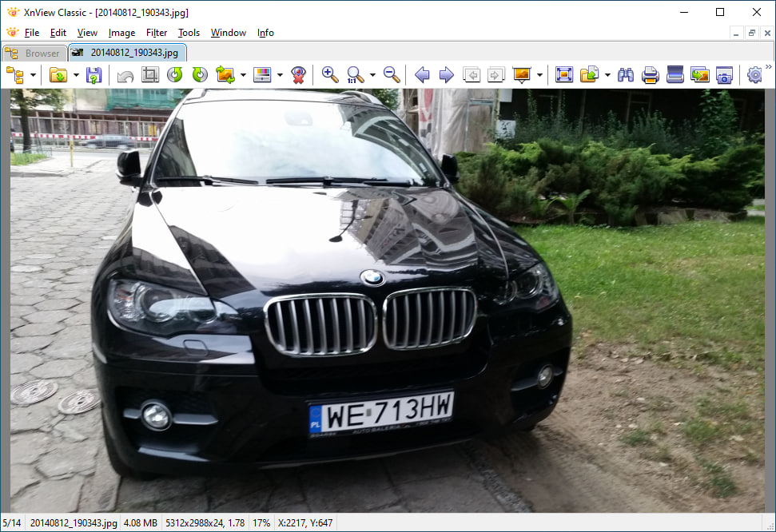Screen dimensions: 776x532
Task: Click the XnView icon in menu bar
Action: point(12,33)
